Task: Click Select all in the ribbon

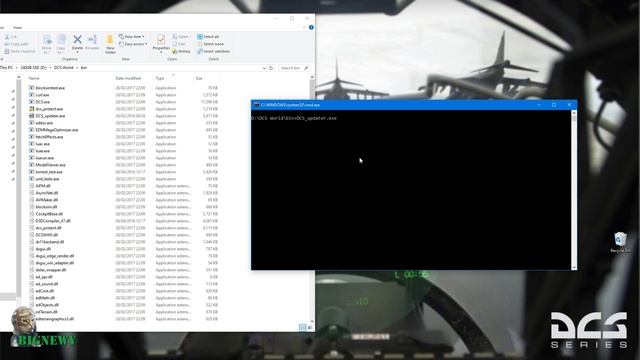Action: (x=208, y=37)
